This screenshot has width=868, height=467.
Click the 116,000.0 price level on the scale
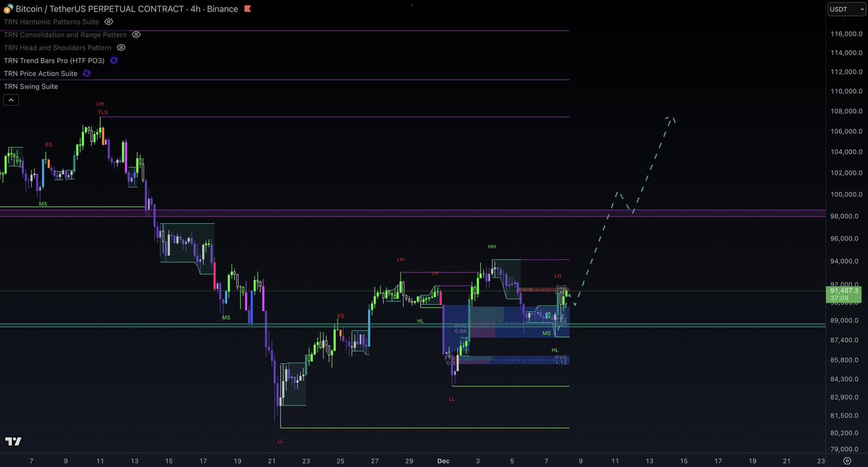[x=845, y=33]
